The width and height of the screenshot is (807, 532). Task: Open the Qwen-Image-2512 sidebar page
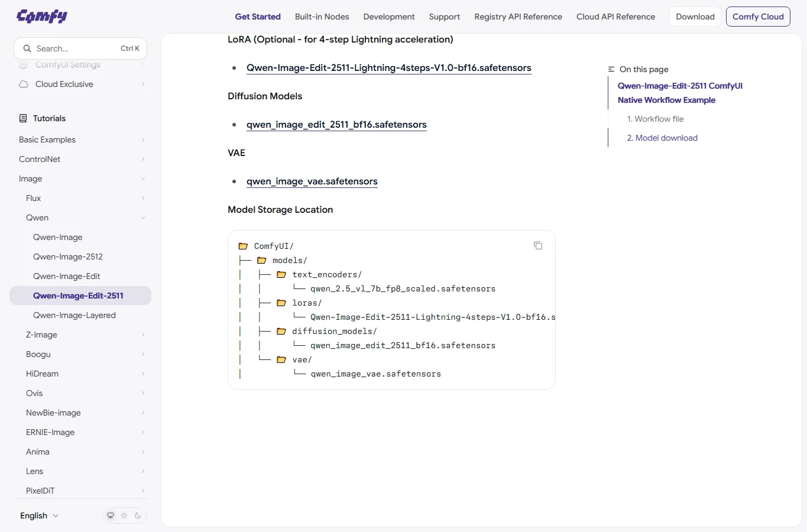(68, 257)
